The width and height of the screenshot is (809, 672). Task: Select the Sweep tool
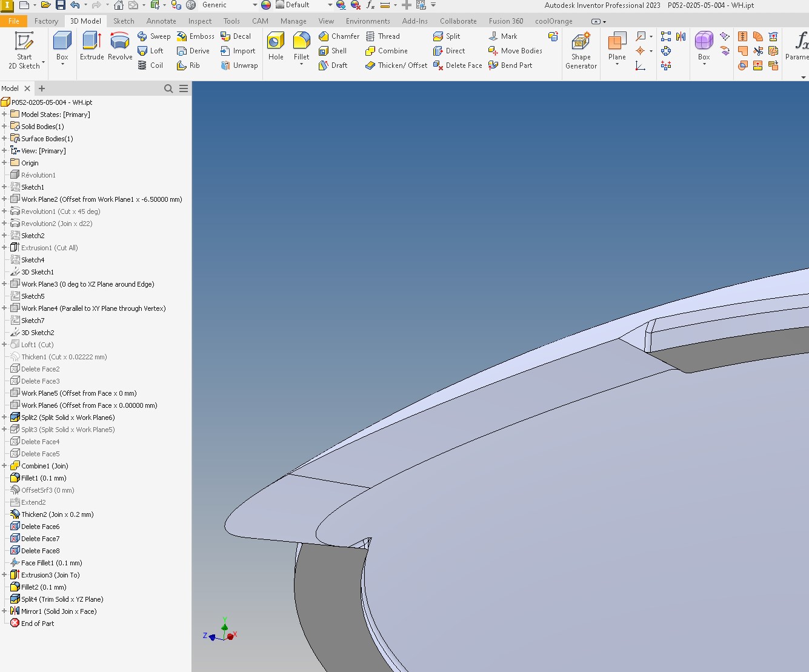153,36
